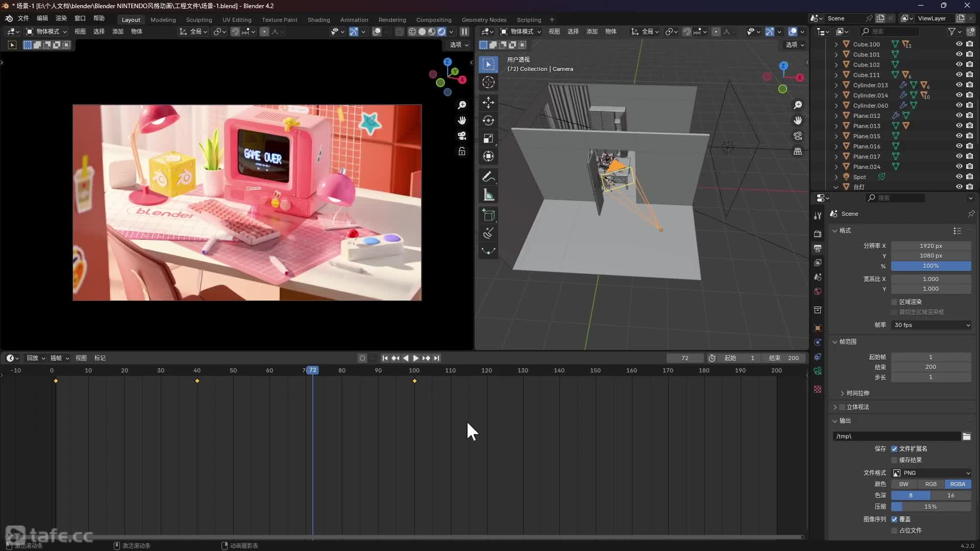The image size is (980, 551).
Task: Select the Annotate tool
Action: click(x=488, y=177)
